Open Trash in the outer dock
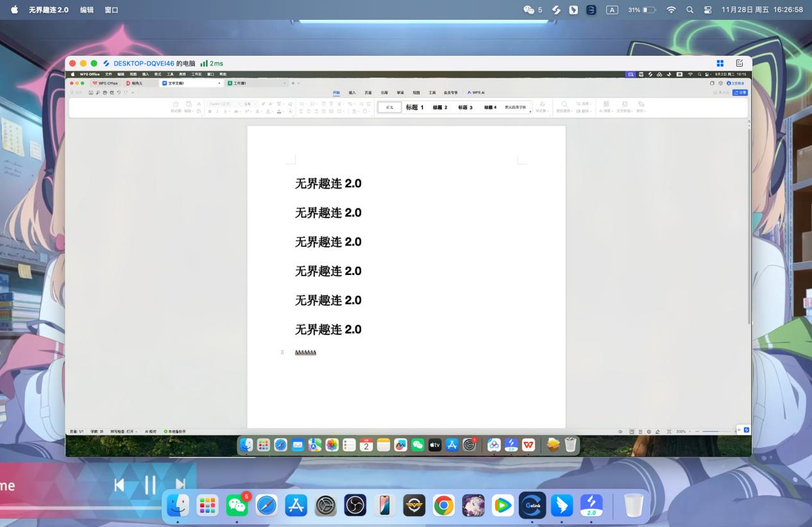The height and width of the screenshot is (527, 812). coord(633,506)
